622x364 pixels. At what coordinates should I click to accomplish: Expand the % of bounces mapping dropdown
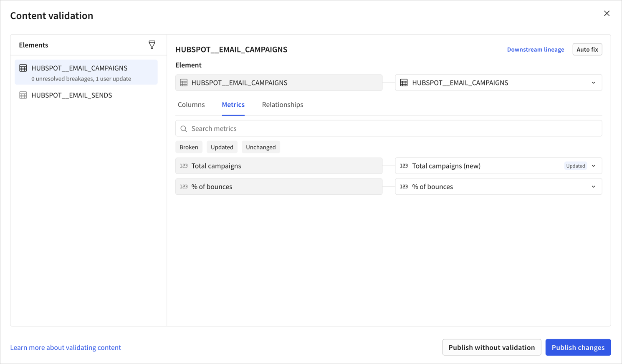coord(593,186)
